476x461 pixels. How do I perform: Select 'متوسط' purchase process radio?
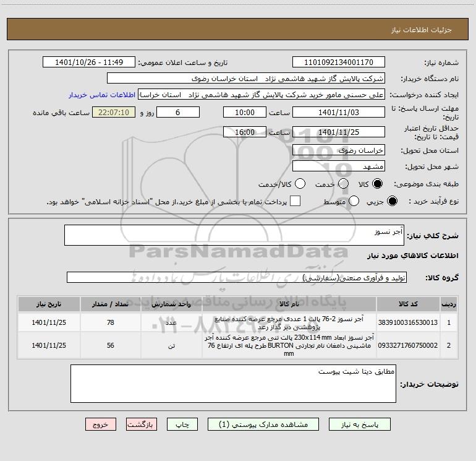(x=354, y=201)
